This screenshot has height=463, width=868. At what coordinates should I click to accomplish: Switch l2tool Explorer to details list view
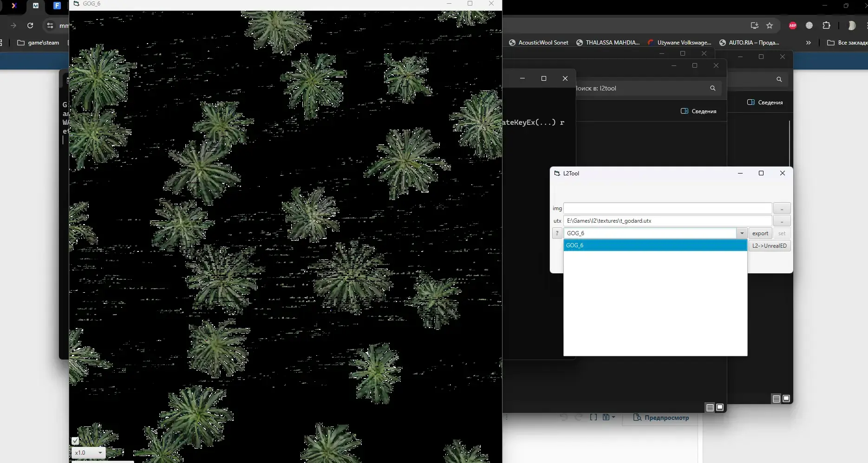point(710,407)
